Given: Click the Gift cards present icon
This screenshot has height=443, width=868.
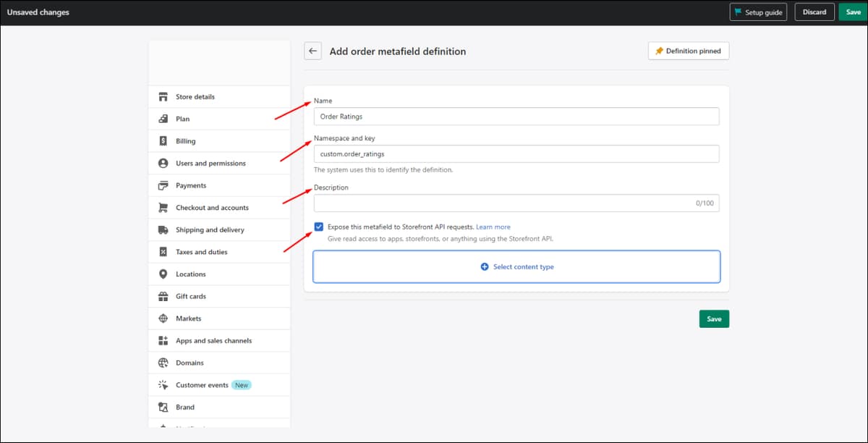Looking at the screenshot, I should click(x=163, y=297).
